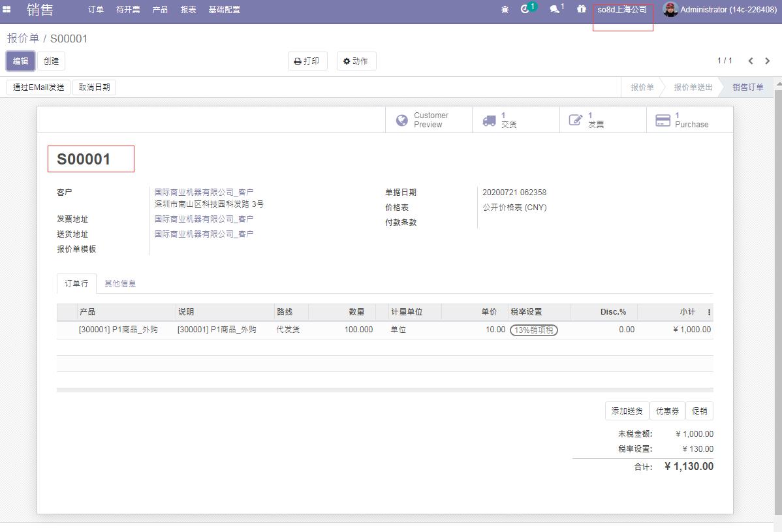Expand the 动作 action dropdown

(x=356, y=61)
